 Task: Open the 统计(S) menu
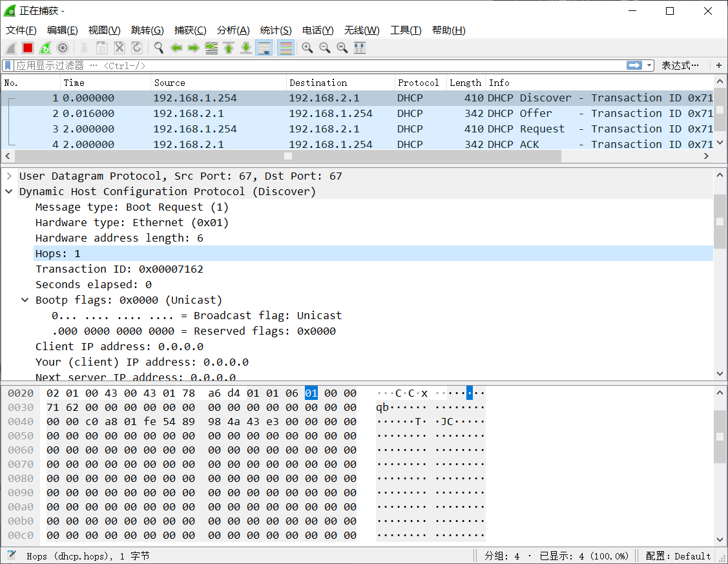click(x=276, y=30)
